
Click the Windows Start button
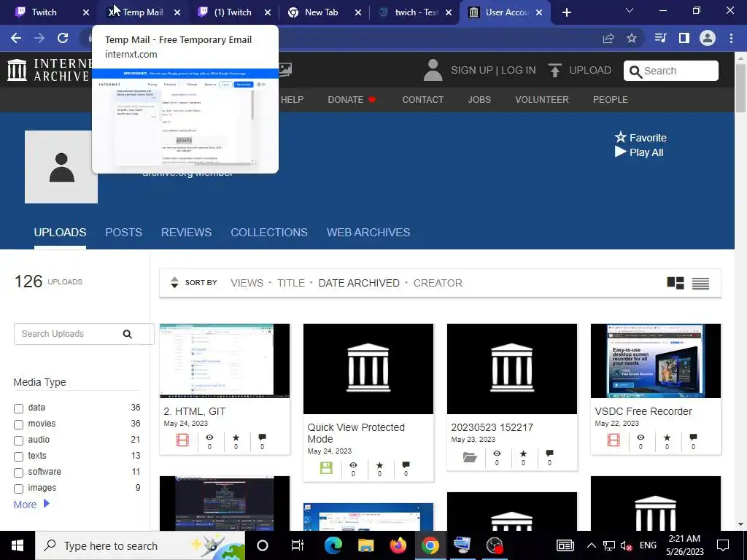pos(18,545)
